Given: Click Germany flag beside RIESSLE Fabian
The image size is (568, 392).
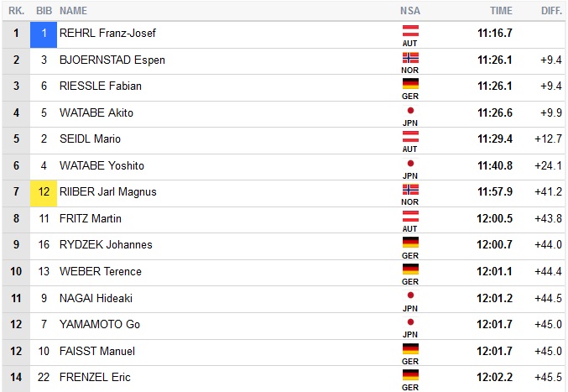Looking at the screenshot, I should tap(410, 83).
